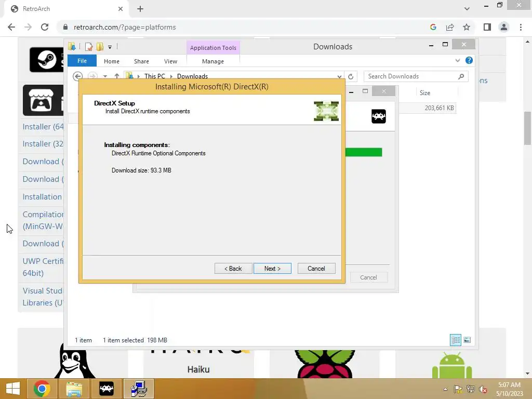Click Next in DirectX Setup dialog
The image size is (532, 399).
[x=272, y=269]
